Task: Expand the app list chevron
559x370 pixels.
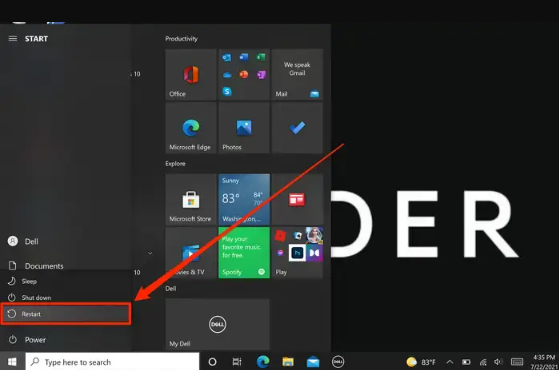Action: coord(150,253)
